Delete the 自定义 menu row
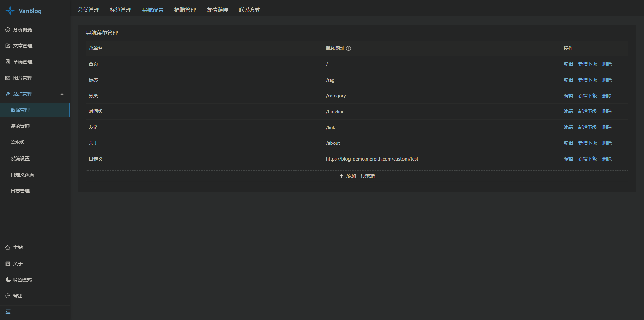Image resolution: width=644 pixels, height=320 pixels. [607, 159]
